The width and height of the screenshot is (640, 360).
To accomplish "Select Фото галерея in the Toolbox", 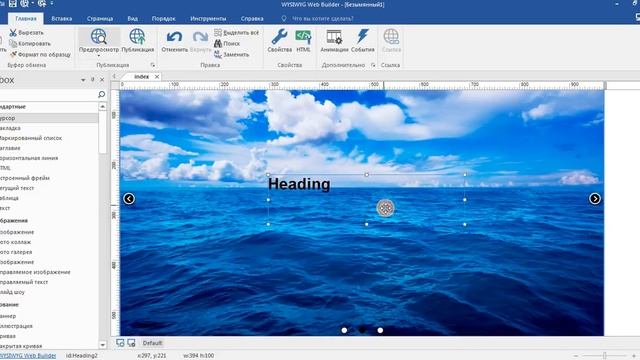I will point(16,252).
